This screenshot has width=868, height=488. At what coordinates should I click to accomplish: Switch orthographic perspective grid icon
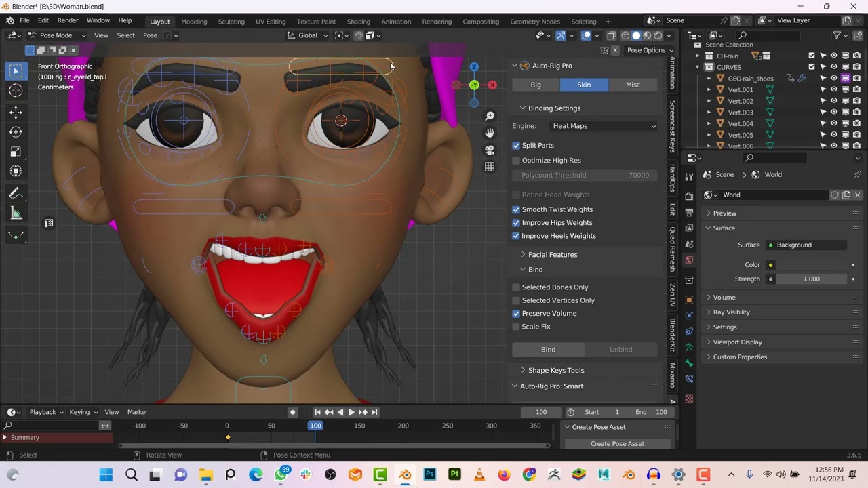pos(490,167)
